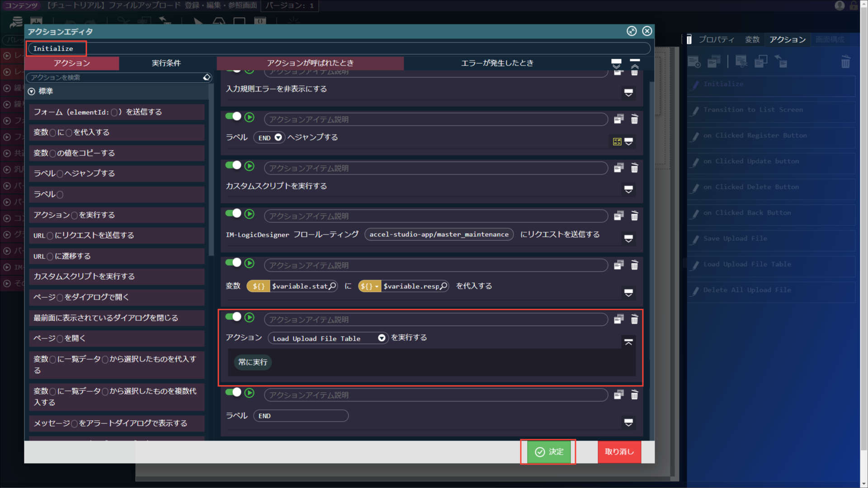Click the 常に実行 condition button
Screen dimensions: 868x488
click(253, 362)
